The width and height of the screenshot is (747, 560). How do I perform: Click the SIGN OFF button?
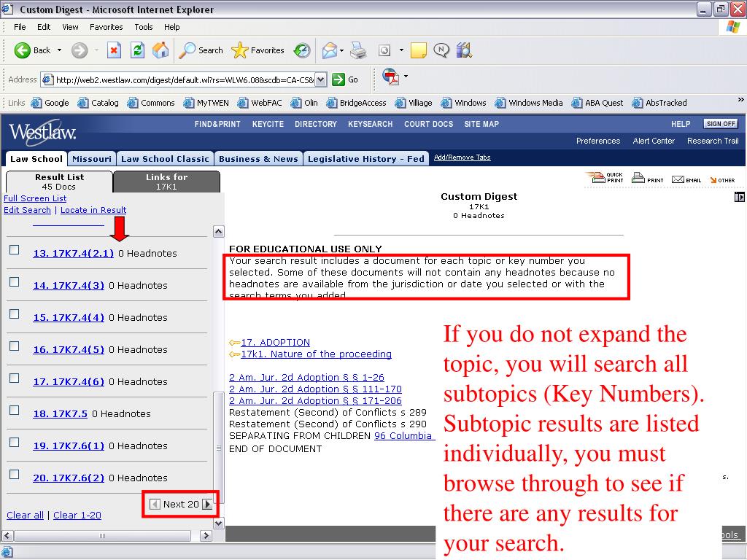pyautogui.click(x=721, y=124)
